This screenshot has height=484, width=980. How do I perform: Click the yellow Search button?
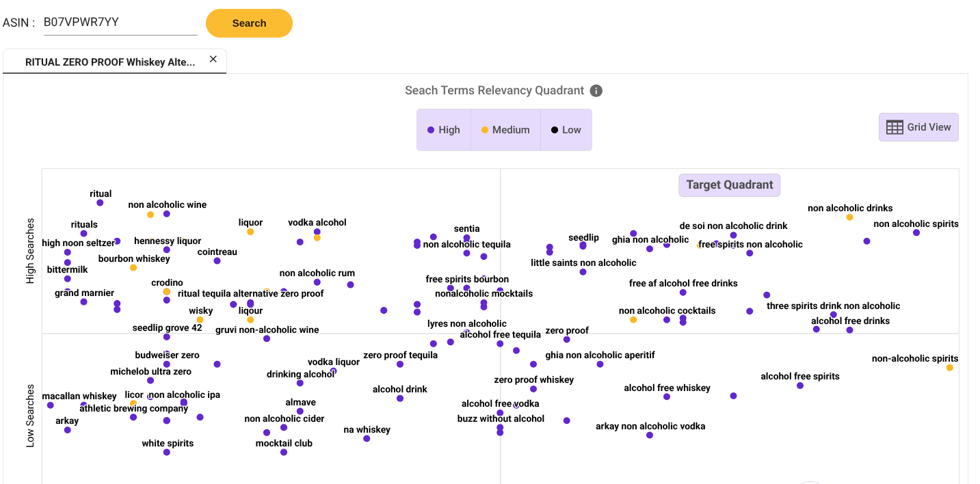click(249, 23)
